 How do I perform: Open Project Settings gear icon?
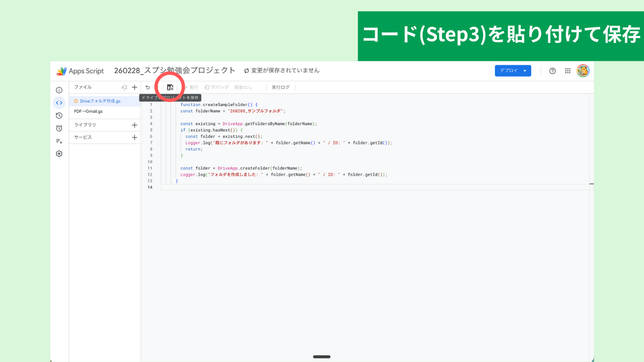click(x=59, y=153)
